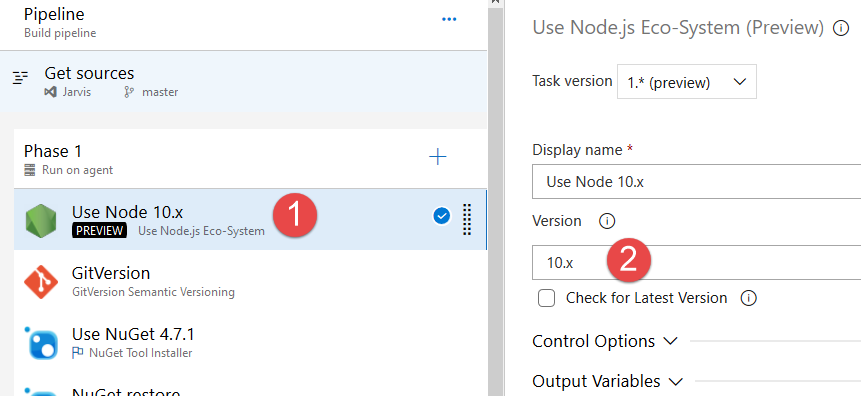Enable Check for Latest Version checkbox

point(546,298)
